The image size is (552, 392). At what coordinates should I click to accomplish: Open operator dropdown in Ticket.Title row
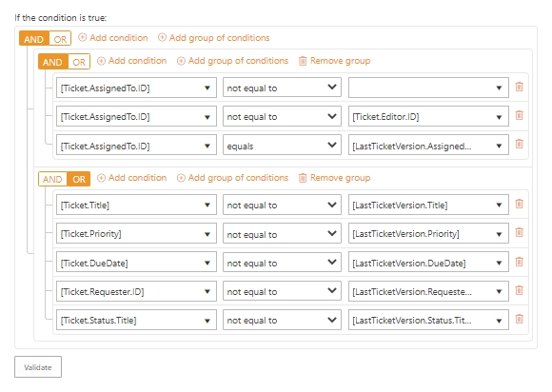click(282, 205)
